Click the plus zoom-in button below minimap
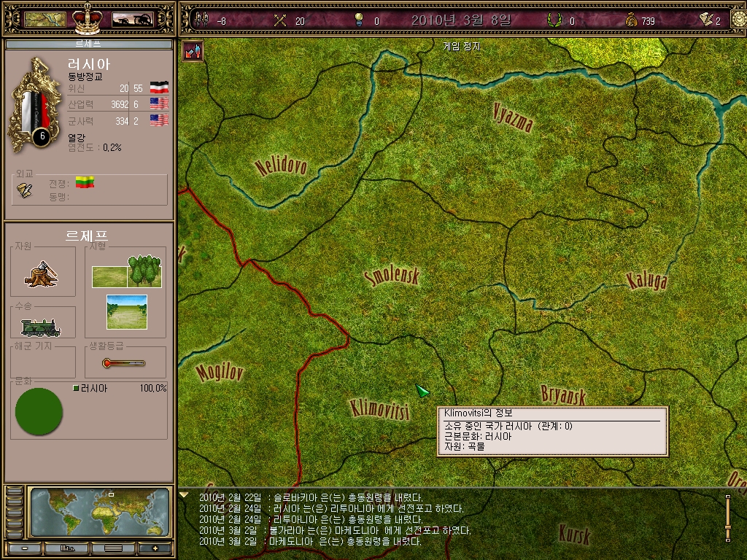The width and height of the screenshot is (747, 560). (x=155, y=548)
